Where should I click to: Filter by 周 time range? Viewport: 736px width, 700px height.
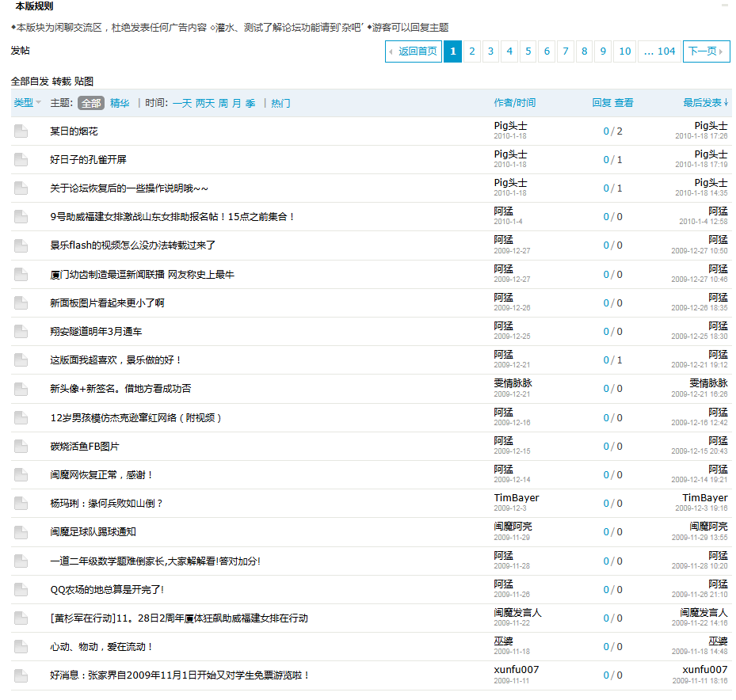(223, 103)
